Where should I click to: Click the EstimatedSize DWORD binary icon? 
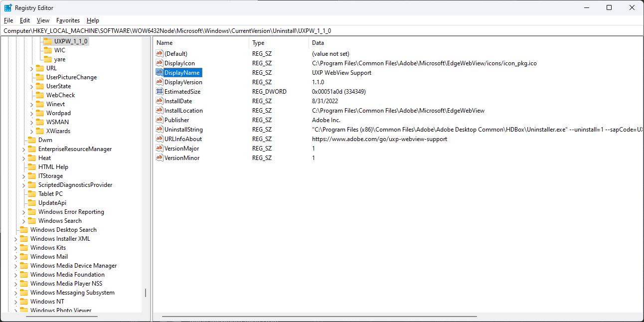pos(160,91)
